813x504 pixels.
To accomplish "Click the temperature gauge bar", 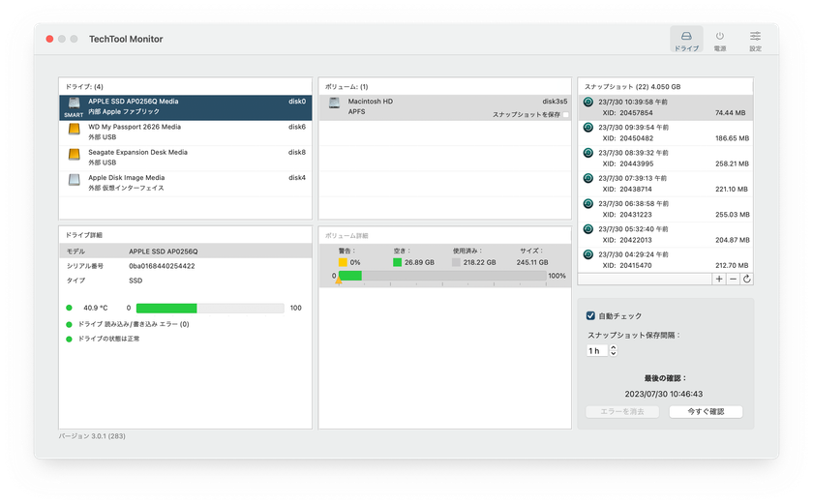I will tap(210, 309).
